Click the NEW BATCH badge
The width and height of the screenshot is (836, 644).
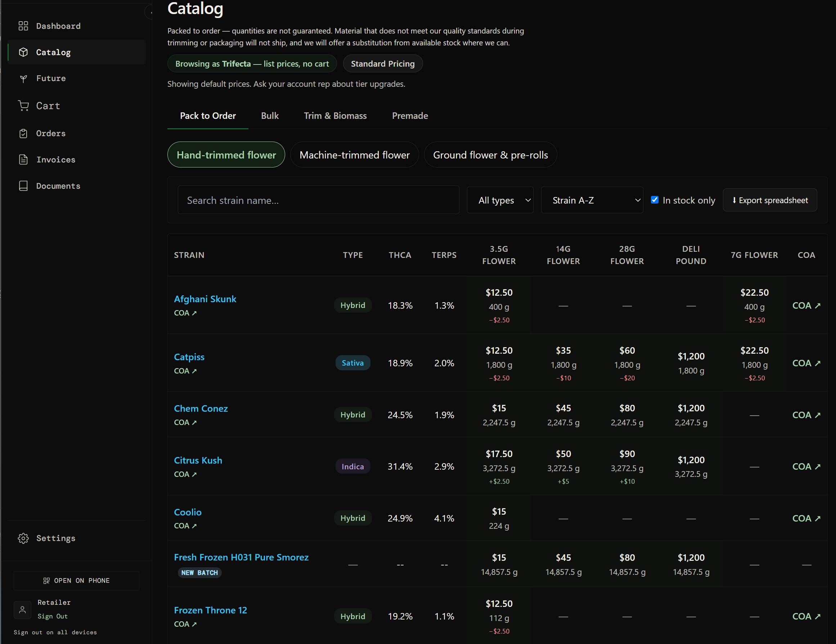pos(199,573)
